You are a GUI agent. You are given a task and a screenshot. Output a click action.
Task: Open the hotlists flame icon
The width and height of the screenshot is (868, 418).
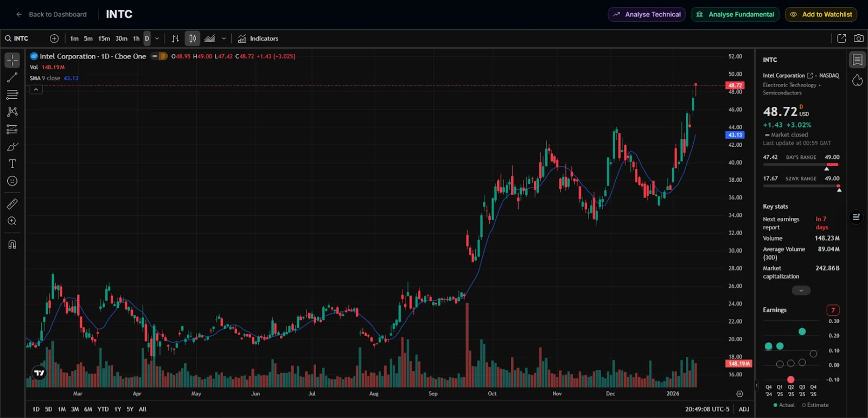coord(857,80)
